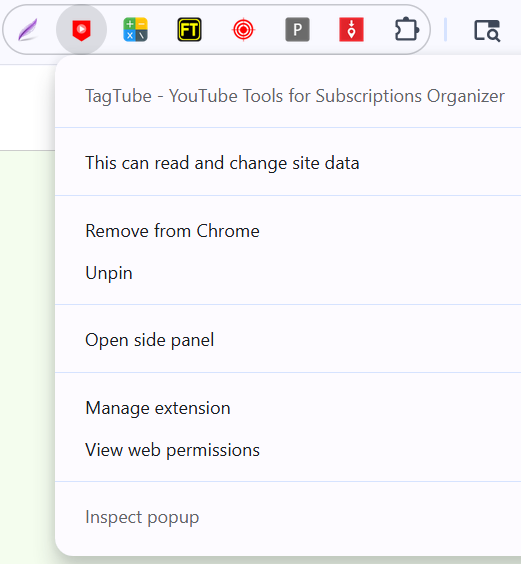Viewport: 521px width, 564px height.
Task: Open the red target bullseye extension
Action: point(243,29)
